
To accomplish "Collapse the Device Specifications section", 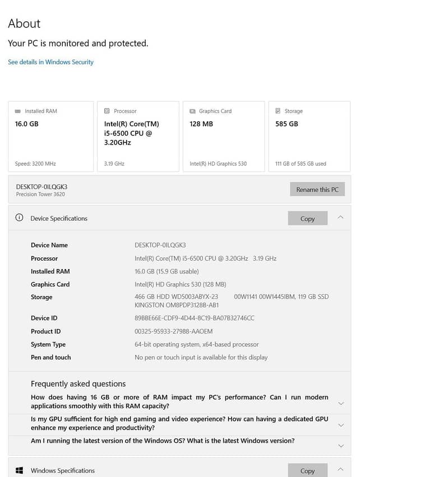I will click(x=340, y=217).
